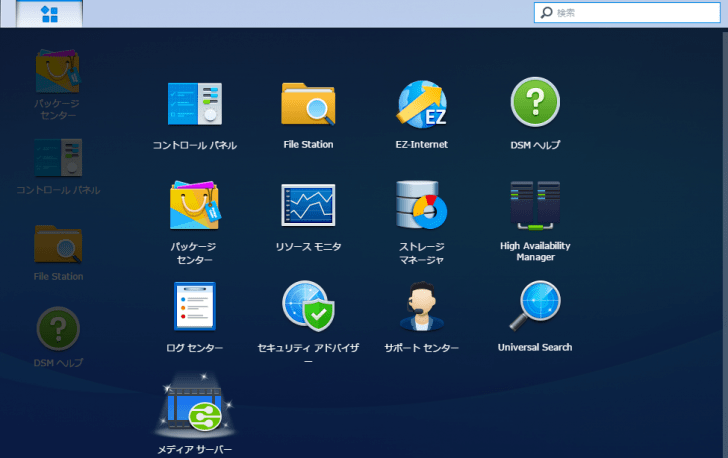Launch EZ-Internet wizard
This screenshot has width=728, height=458.
coord(422,104)
